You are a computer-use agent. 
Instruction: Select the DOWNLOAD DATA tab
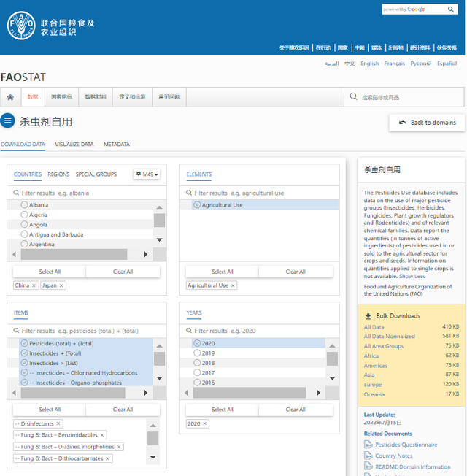click(23, 145)
